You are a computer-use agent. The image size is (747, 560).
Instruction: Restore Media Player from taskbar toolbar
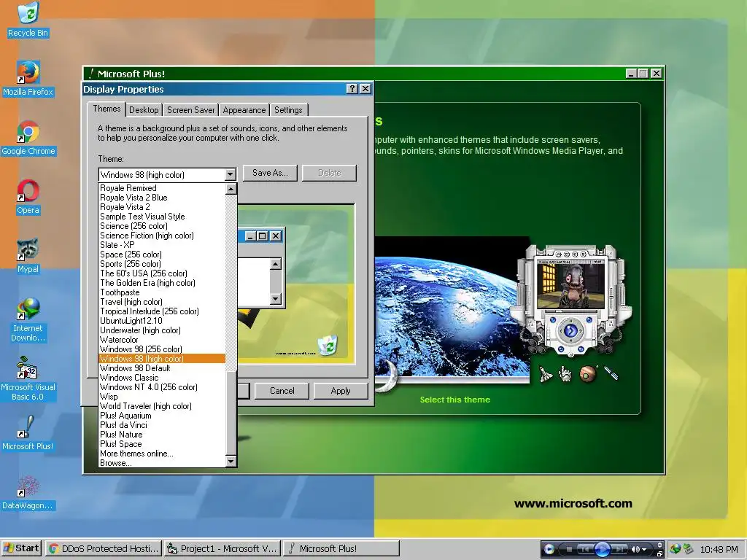coord(659,554)
